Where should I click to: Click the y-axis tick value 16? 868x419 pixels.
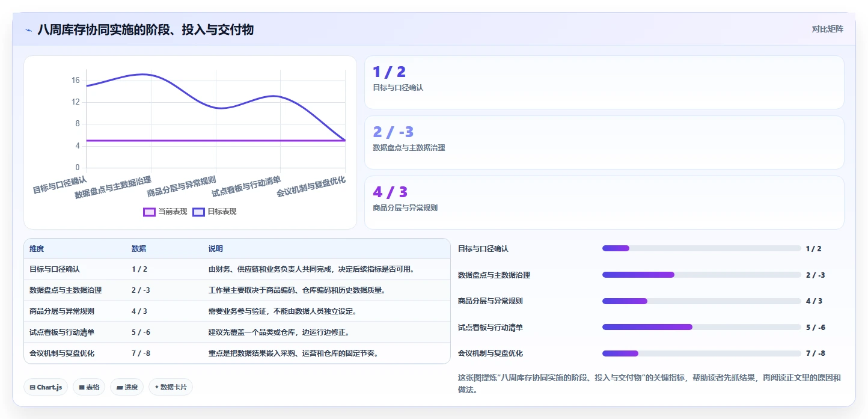pyautogui.click(x=76, y=80)
